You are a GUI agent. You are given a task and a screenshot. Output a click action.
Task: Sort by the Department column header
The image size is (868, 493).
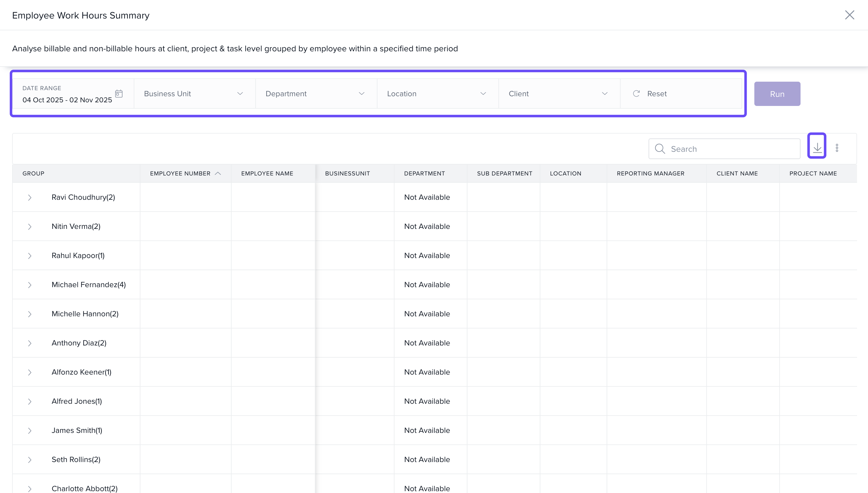pos(424,173)
